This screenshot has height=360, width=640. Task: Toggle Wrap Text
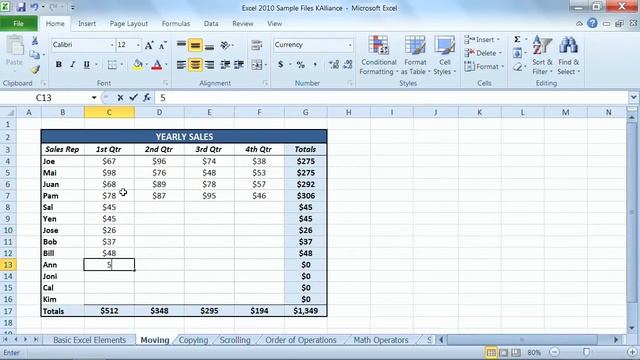tap(256, 45)
